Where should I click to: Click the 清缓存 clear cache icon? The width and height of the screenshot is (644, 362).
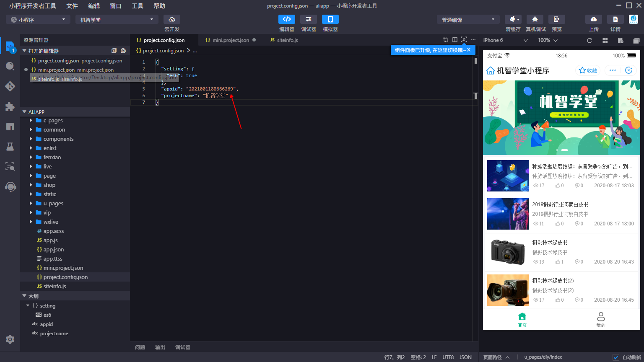coord(513,19)
